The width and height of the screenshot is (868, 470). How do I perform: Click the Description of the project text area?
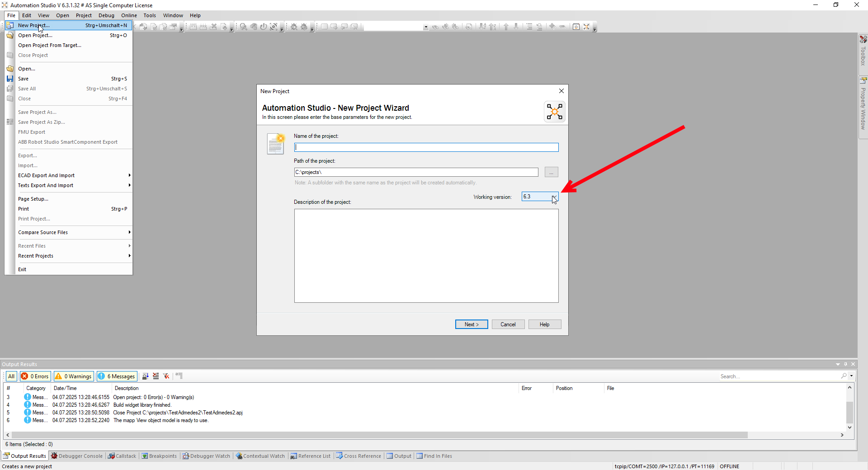tap(426, 256)
